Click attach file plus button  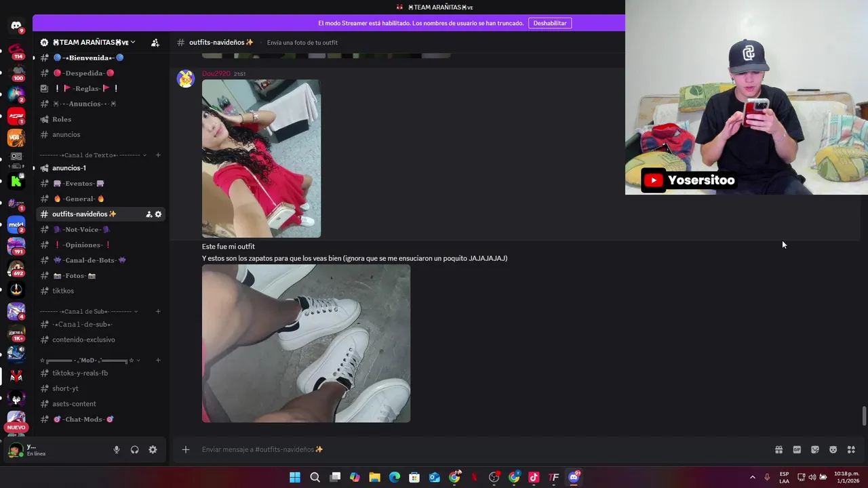click(x=185, y=449)
